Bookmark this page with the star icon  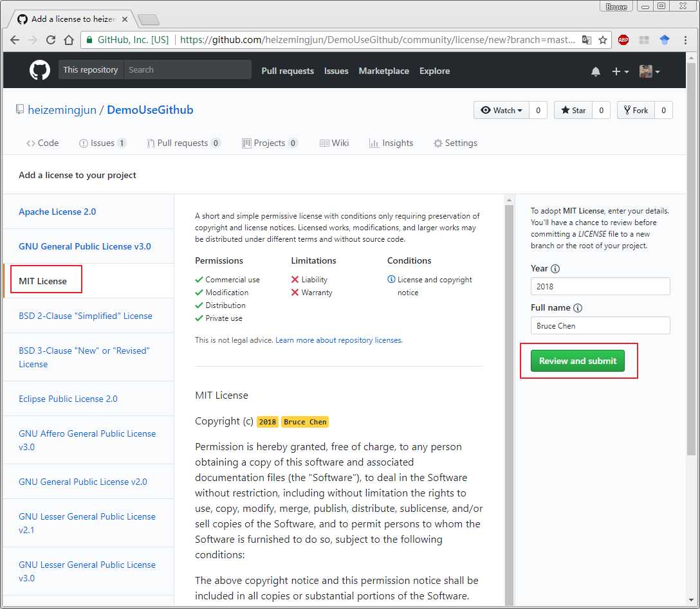click(x=603, y=40)
